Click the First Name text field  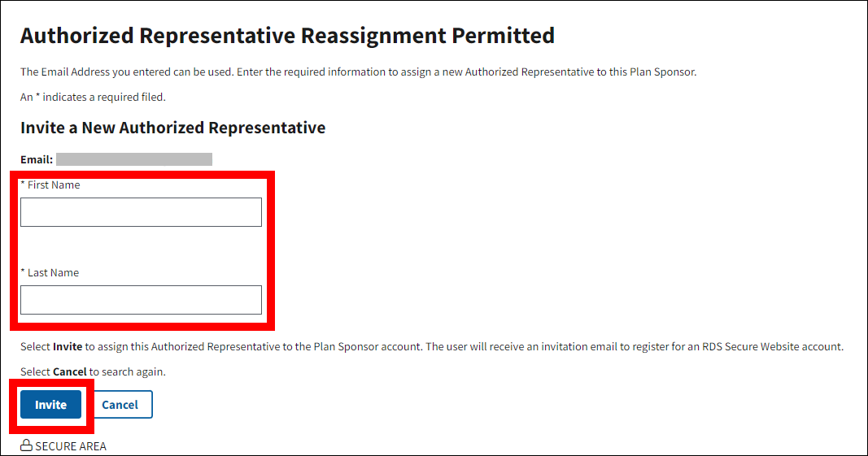tap(141, 212)
